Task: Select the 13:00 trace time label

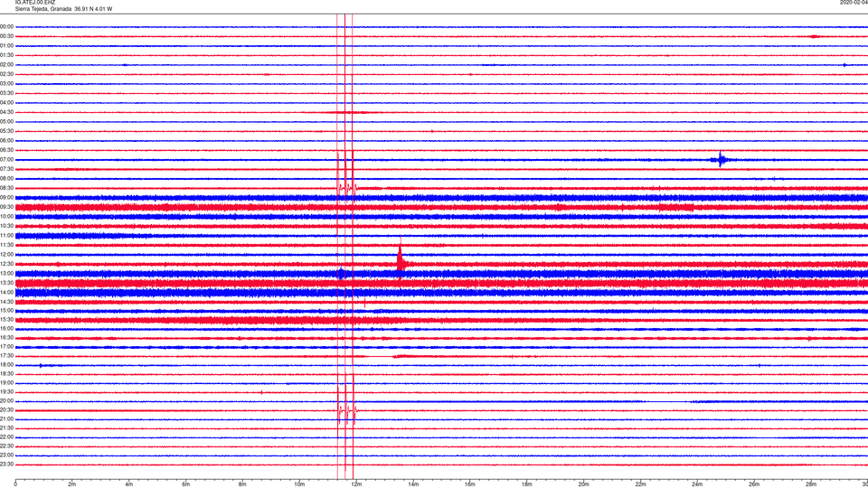Action: click(x=7, y=273)
